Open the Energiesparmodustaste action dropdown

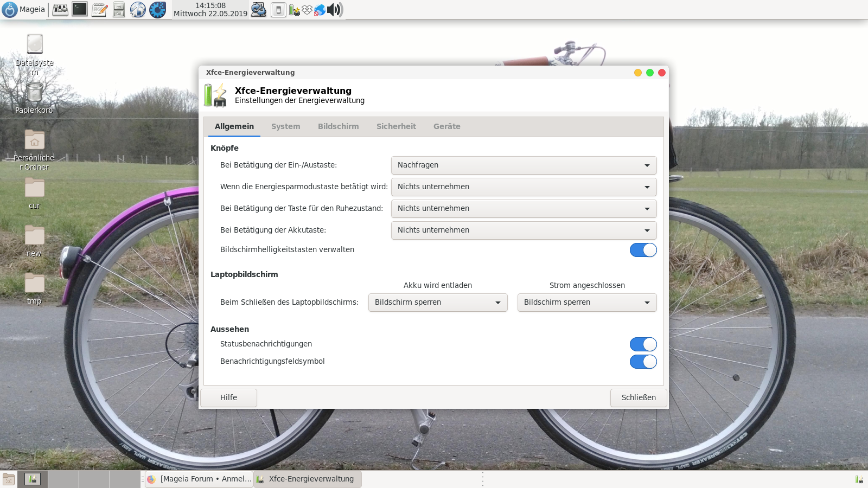[524, 187]
